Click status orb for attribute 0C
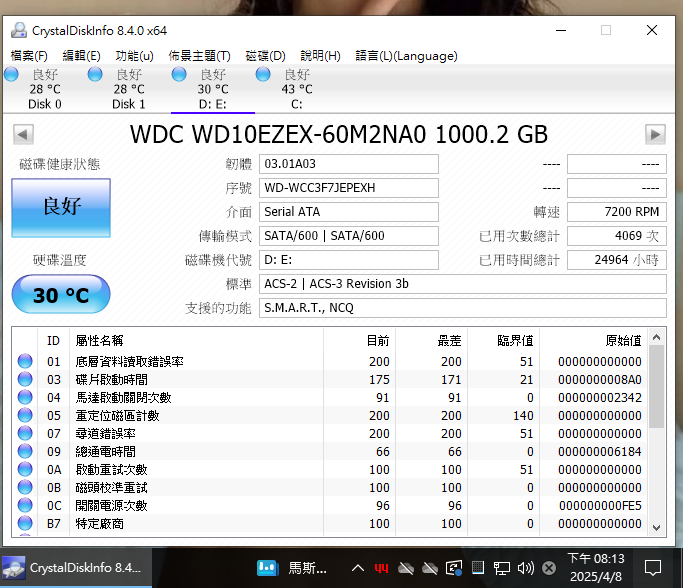 25,505
